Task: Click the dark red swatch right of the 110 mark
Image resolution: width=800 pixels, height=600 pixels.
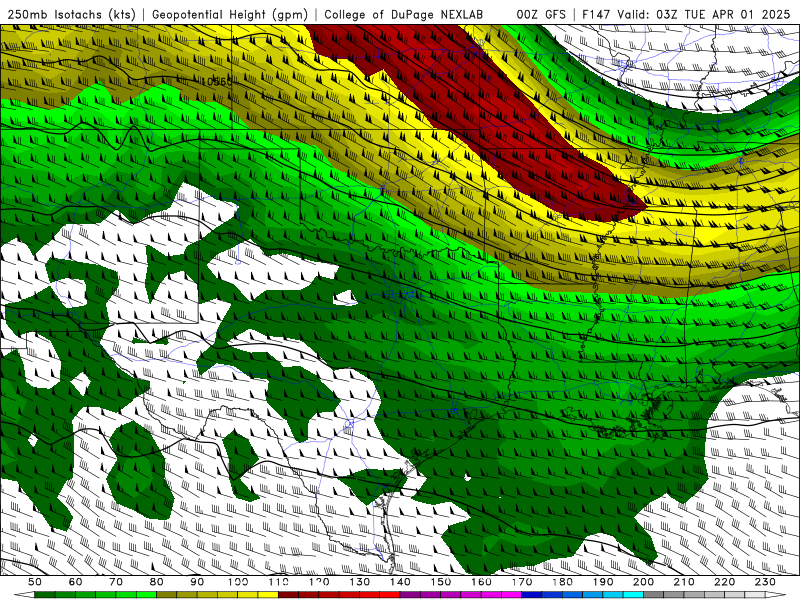Action: click(288, 595)
